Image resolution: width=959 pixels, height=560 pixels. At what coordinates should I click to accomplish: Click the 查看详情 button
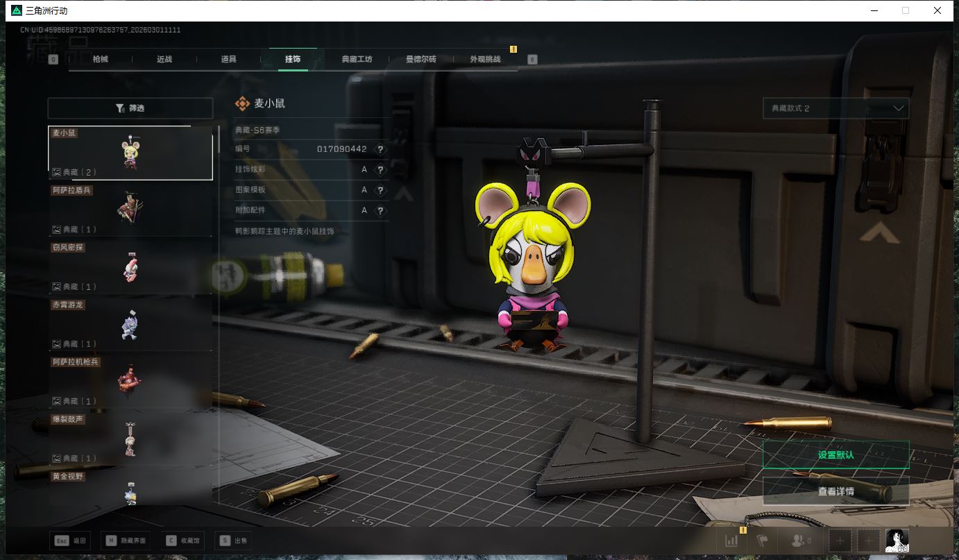pyautogui.click(x=835, y=491)
